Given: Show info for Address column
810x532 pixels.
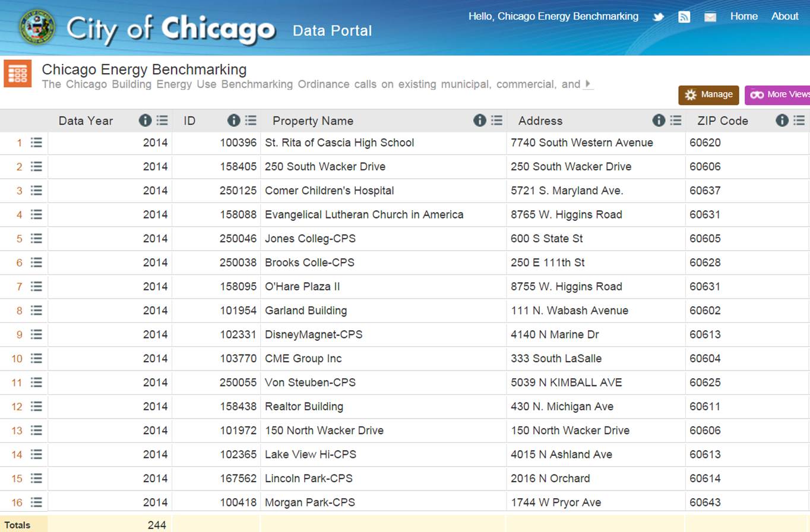Looking at the screenshot, I should [x=659, y=121].
